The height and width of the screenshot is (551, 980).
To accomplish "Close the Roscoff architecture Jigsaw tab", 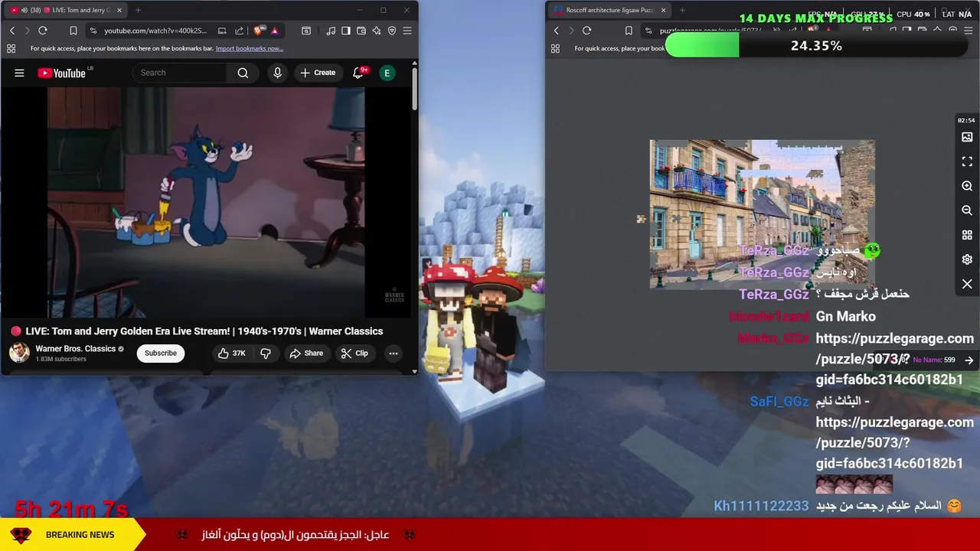I will click(663, 10).
